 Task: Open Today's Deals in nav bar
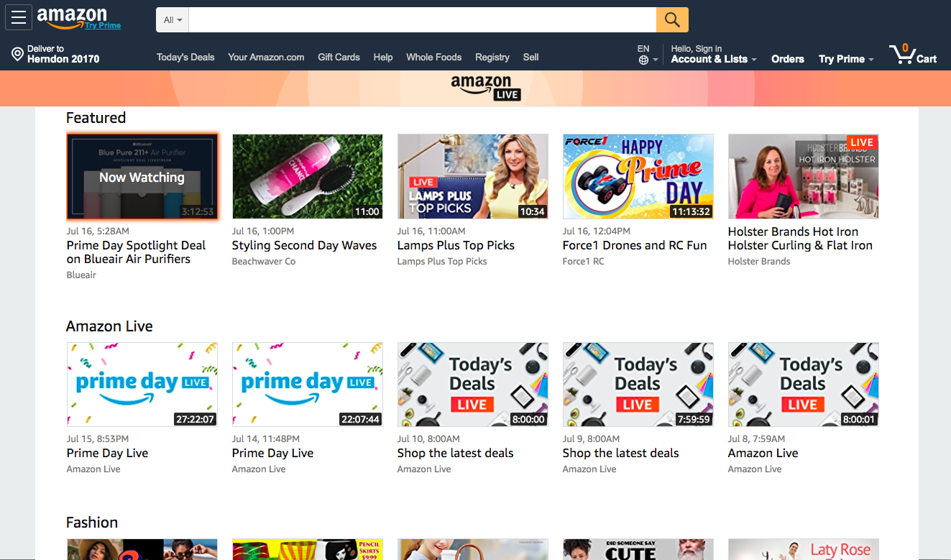coord(185,57)
